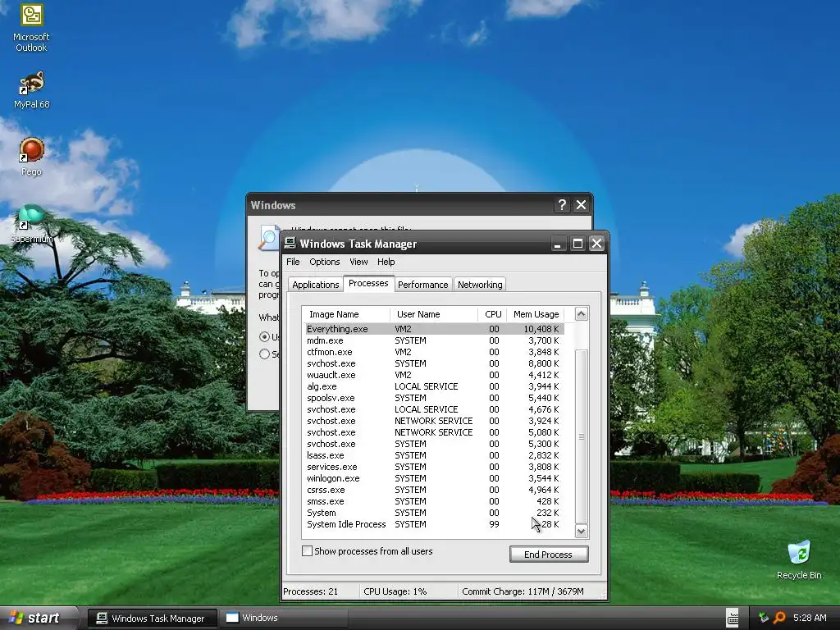
Task: Open the Pego desktop shortcut
Action: [32, 157]
